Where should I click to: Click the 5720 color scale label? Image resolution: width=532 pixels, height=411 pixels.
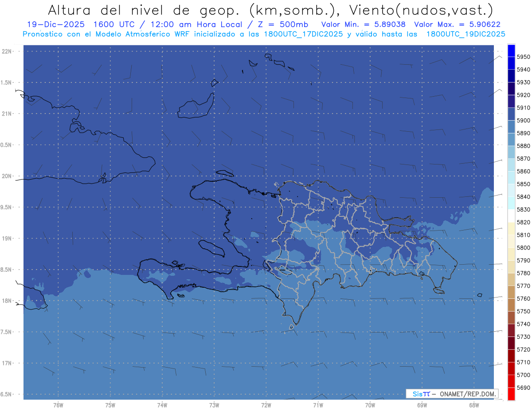523,349
